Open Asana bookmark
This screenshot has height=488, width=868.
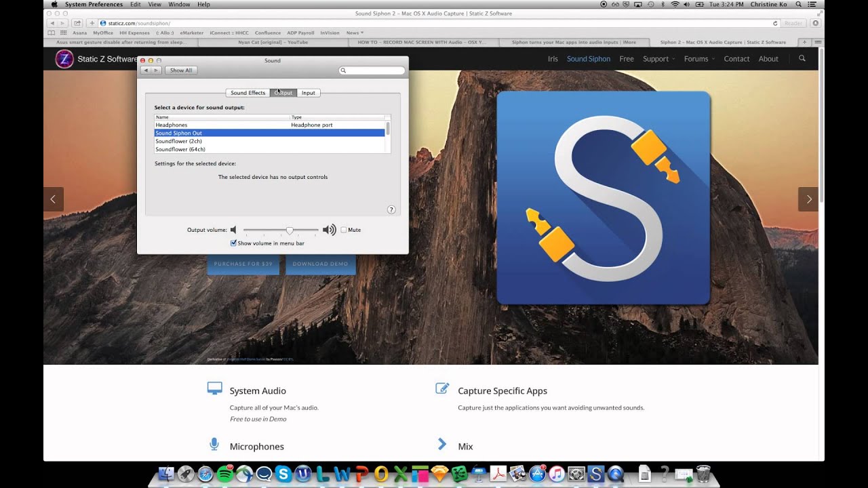point(79,33)
